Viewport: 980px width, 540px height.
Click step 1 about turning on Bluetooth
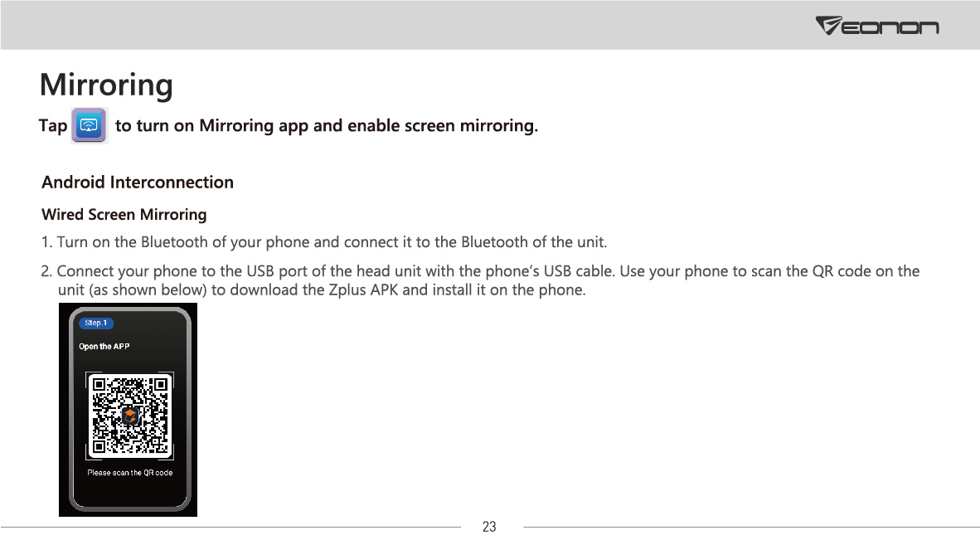323,242
